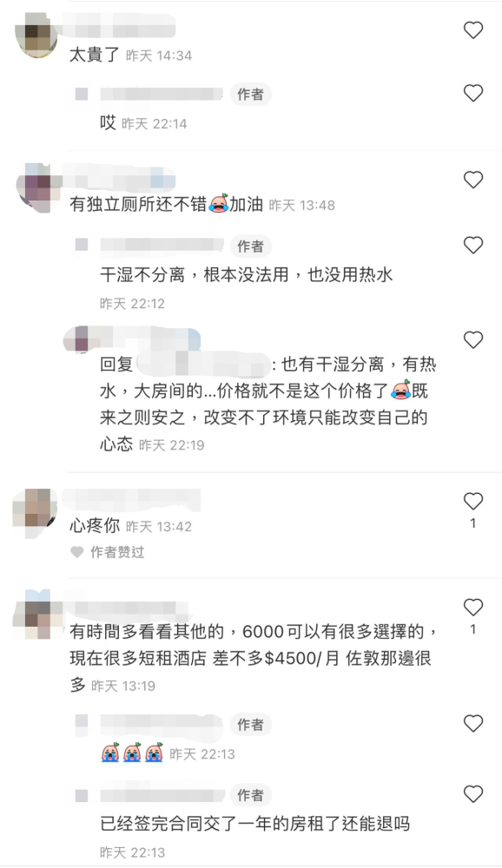Image resolution: width=502 pixels, height=868 pixels.
Task: Open the avatar of the "有独立厕所还不错" commenter
Action: 37,188
